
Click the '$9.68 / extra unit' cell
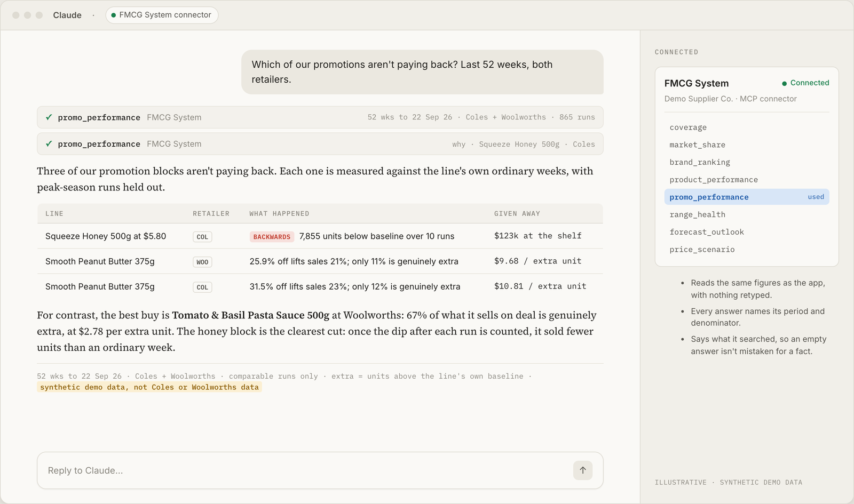pos(537,261)
